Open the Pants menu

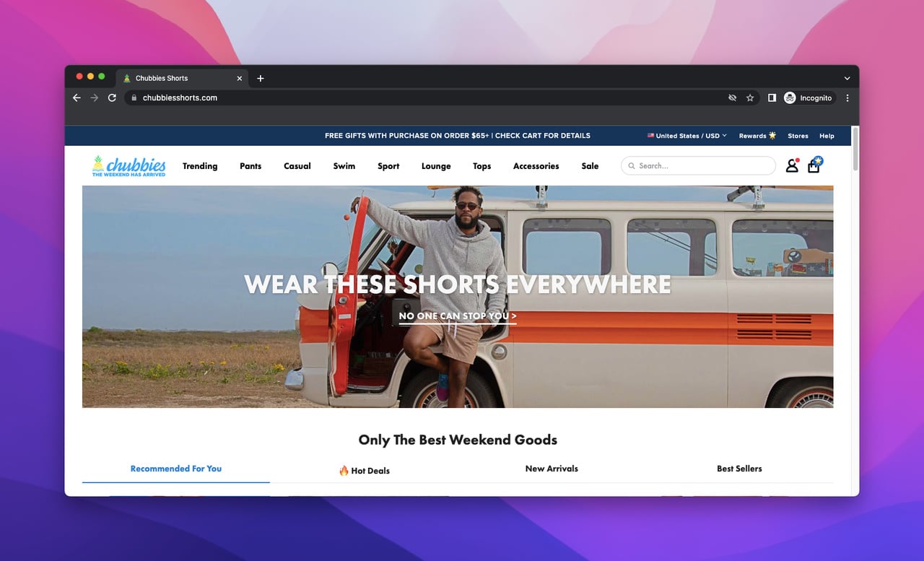[x=250, y=166]
